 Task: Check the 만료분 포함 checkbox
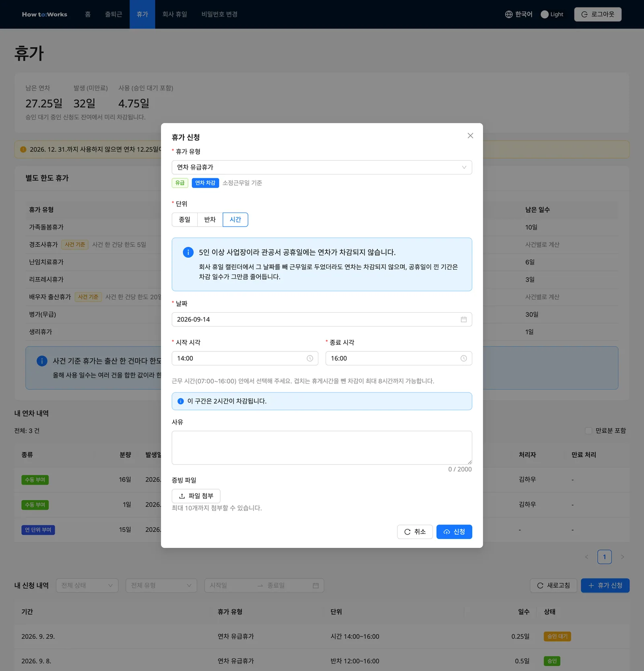click(588, 431)
